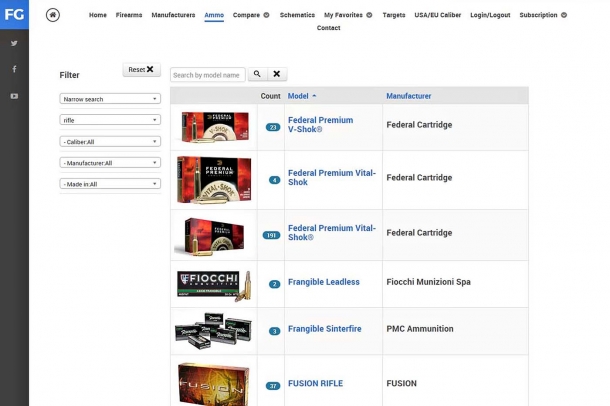Viewport: 610px width, 406px height.
Task: Click the PMC Ammunition cell
Action: click(420, 329)
